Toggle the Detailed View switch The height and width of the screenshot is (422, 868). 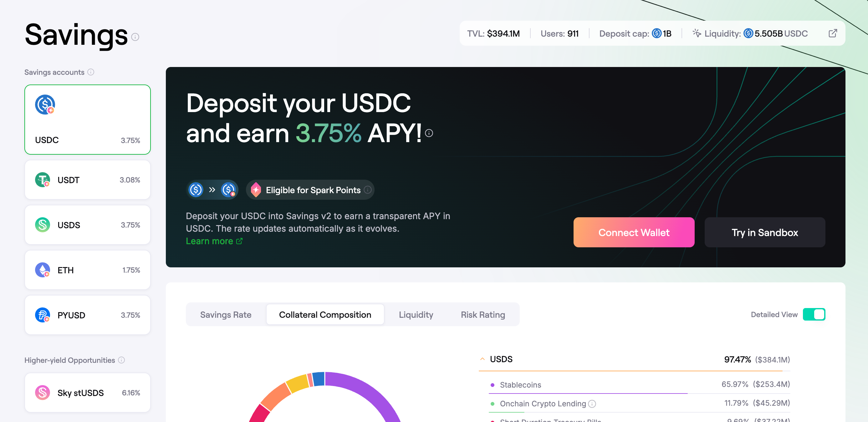click(x=814, y=314)
